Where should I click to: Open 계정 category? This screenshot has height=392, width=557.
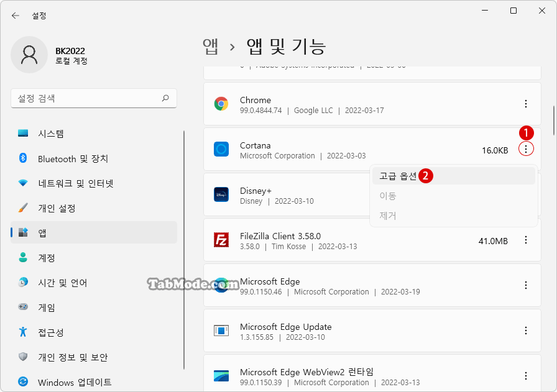94,258
